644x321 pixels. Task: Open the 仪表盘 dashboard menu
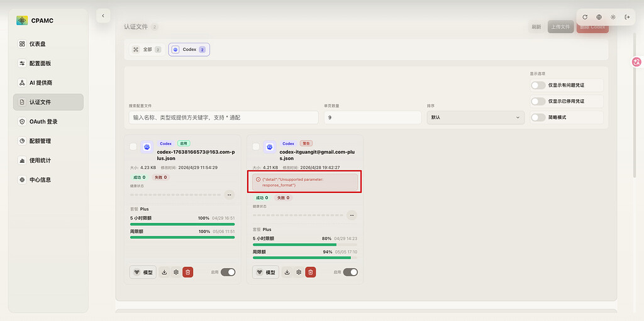(48, 44)
